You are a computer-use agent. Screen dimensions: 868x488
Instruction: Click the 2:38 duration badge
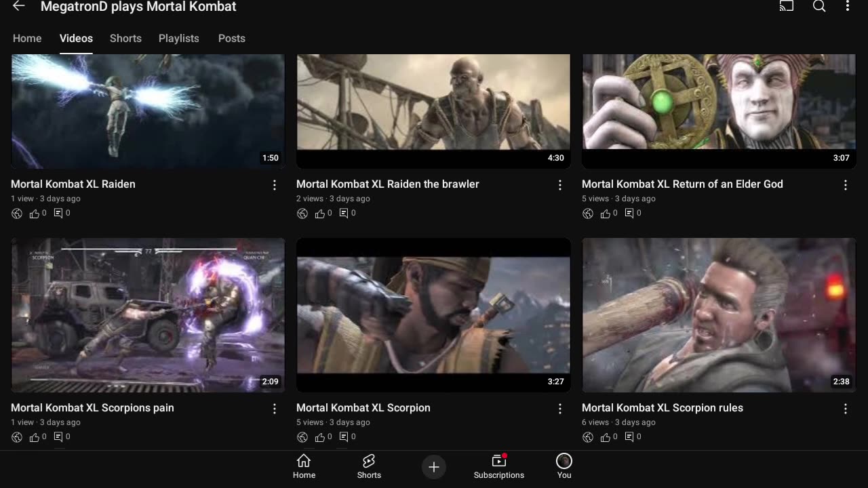tap(842, 382)
